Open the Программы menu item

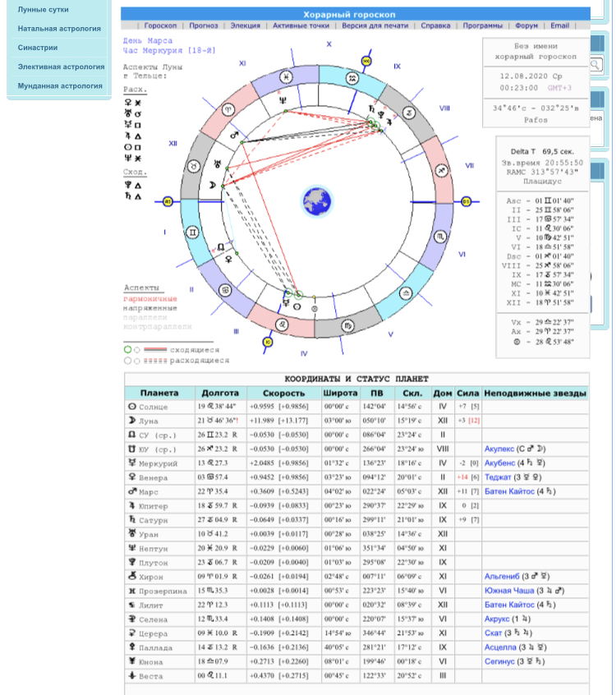(483, 25)
